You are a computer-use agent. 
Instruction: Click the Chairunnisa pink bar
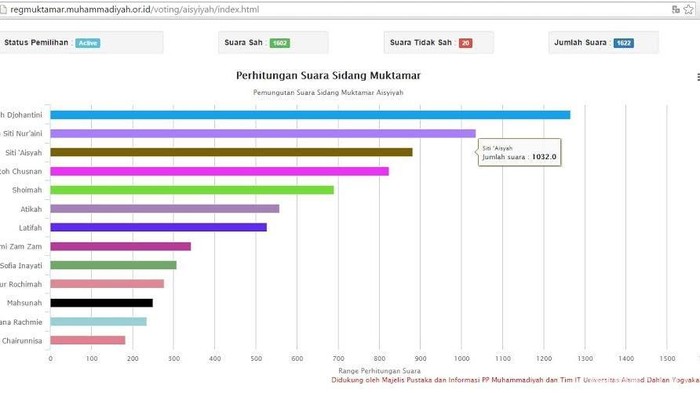click(x=88, y=340)
